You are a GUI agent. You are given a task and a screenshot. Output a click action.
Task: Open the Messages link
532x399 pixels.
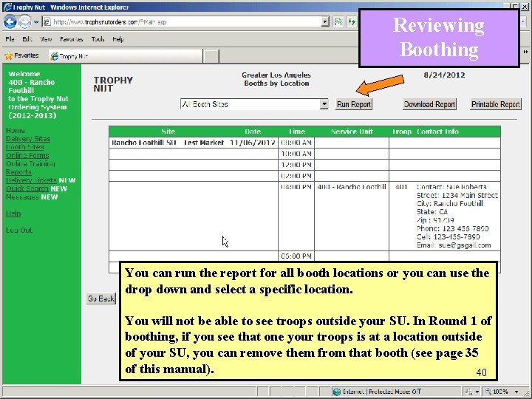click(x=22, y=197)
